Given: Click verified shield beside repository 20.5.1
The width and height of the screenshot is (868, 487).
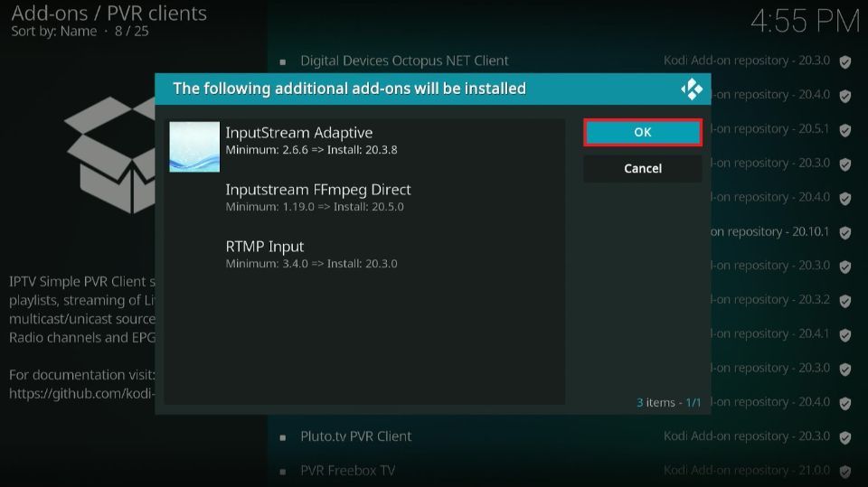Looking at the screenshot, I should (844, 130).
